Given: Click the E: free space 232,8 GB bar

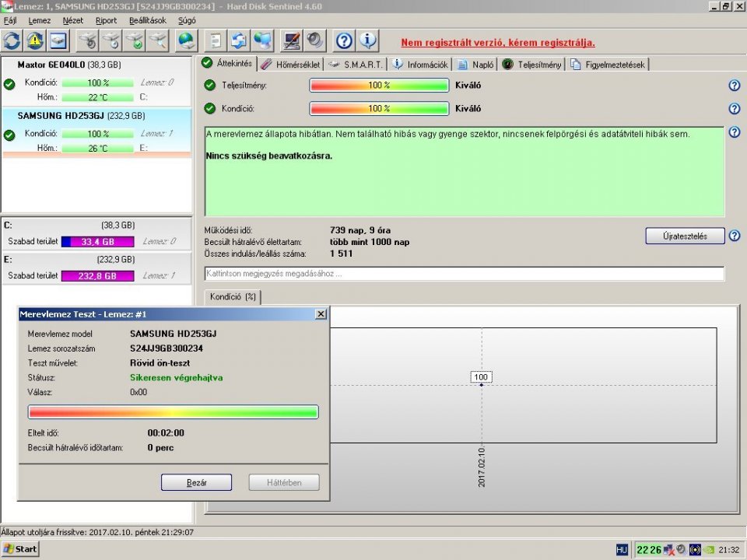Looking at the screenshot, I should click(98, 276).
